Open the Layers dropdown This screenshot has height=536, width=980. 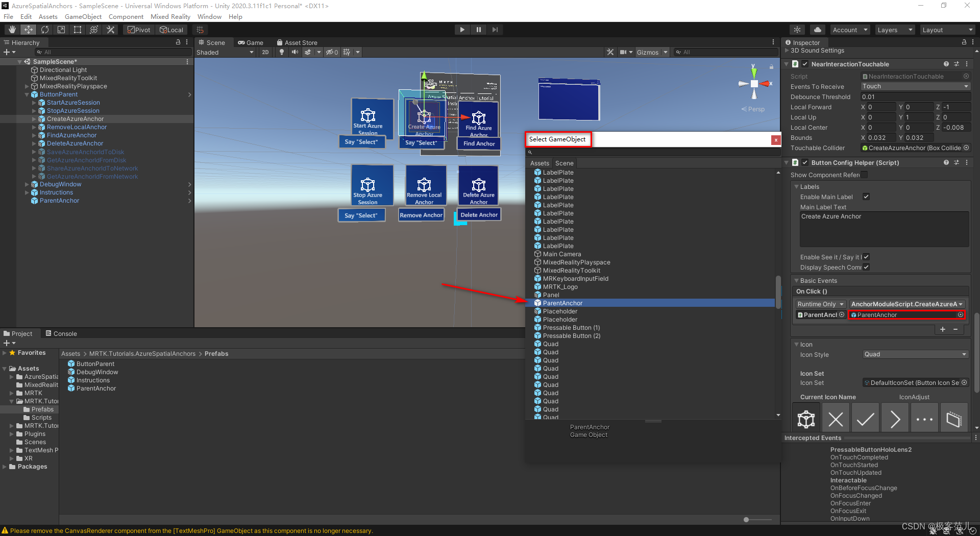tap(895, 30)
